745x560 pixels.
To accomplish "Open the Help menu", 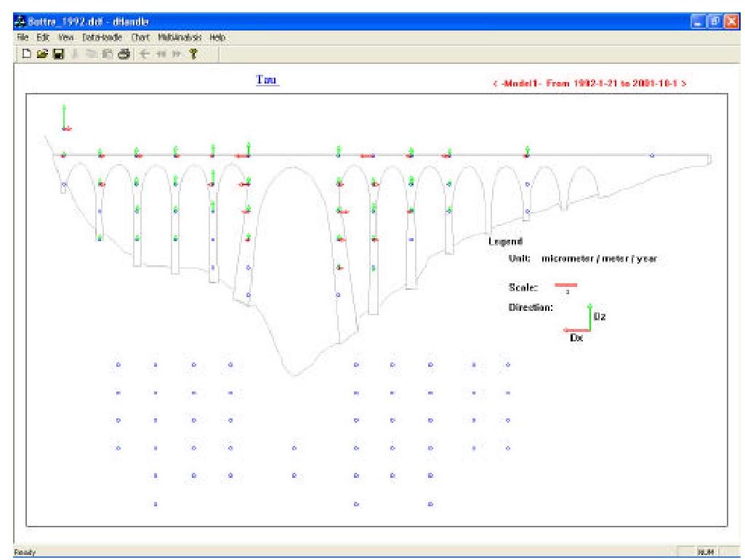I will 217,37.
